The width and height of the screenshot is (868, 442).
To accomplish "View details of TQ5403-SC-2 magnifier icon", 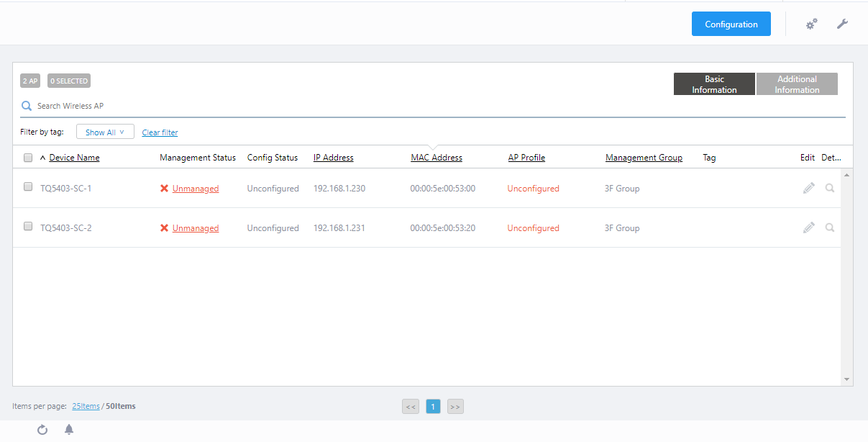I will point(830,227).
